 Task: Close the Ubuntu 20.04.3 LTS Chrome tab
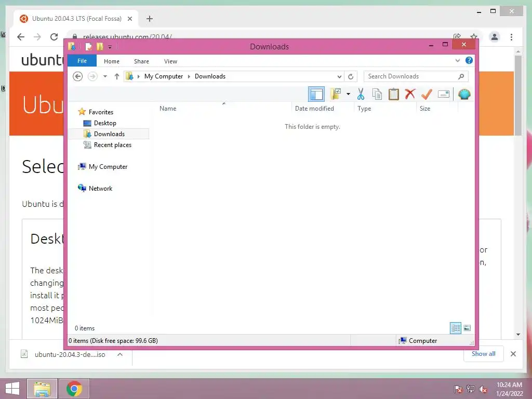coord(129,19)
